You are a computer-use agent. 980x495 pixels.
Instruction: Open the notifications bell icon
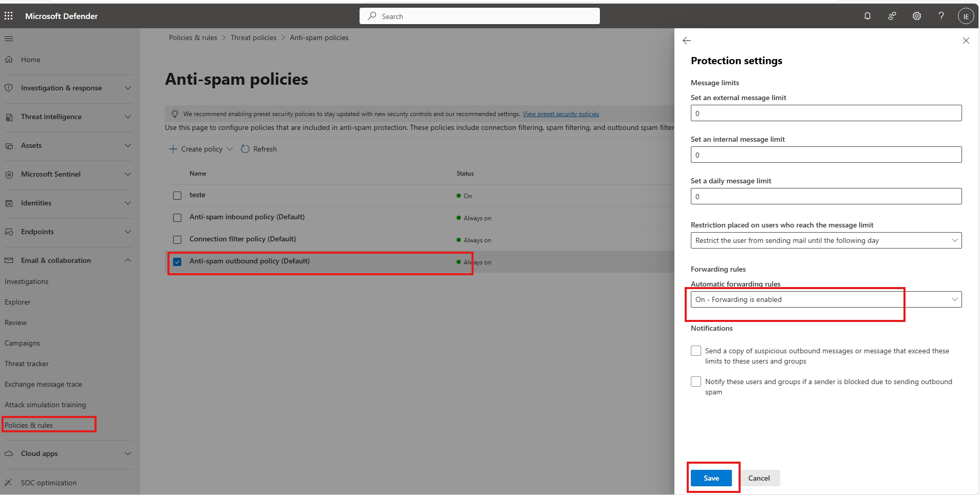(x=868, y=16)
